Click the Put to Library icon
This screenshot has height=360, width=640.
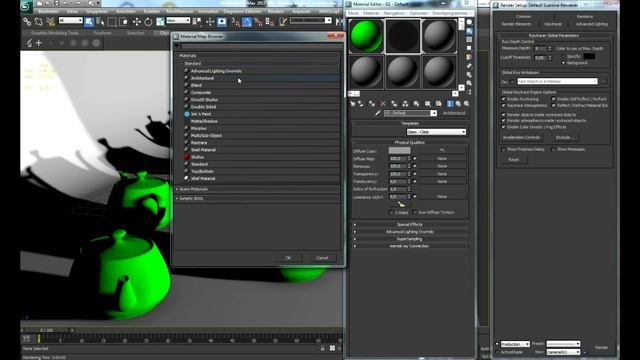pyautogui.click(x=416, y=104)
